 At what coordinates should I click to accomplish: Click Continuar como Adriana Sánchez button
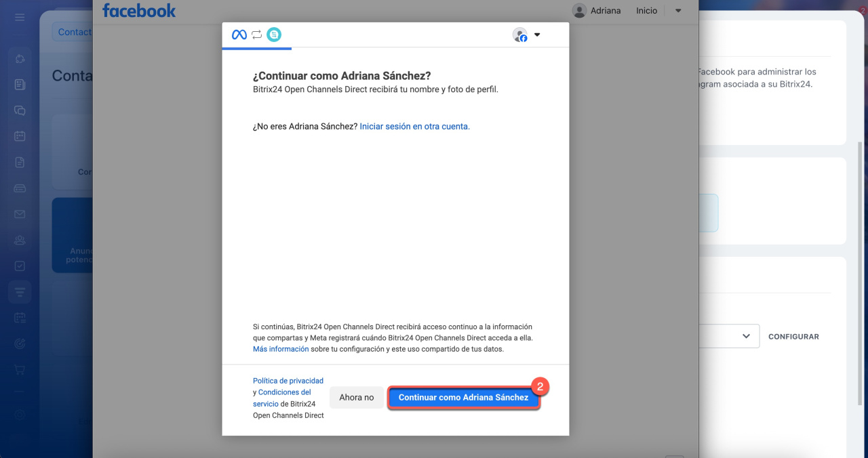point(464,398)
